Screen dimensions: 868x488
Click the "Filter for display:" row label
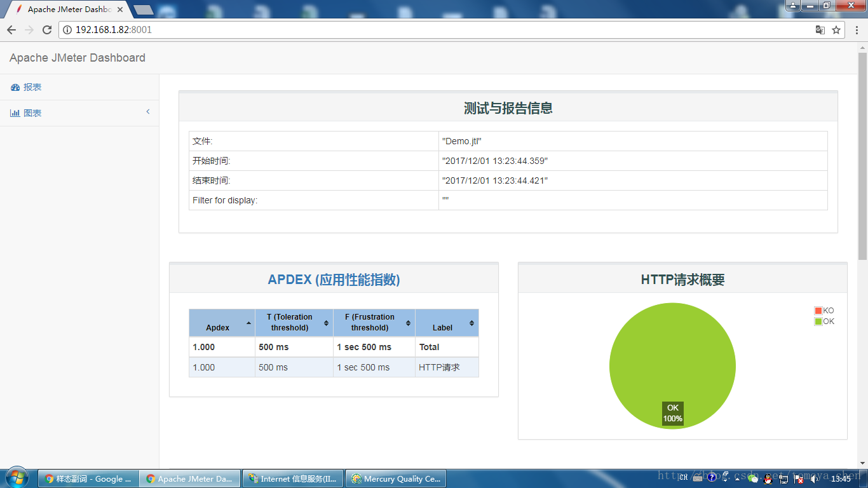pos(225,200)
